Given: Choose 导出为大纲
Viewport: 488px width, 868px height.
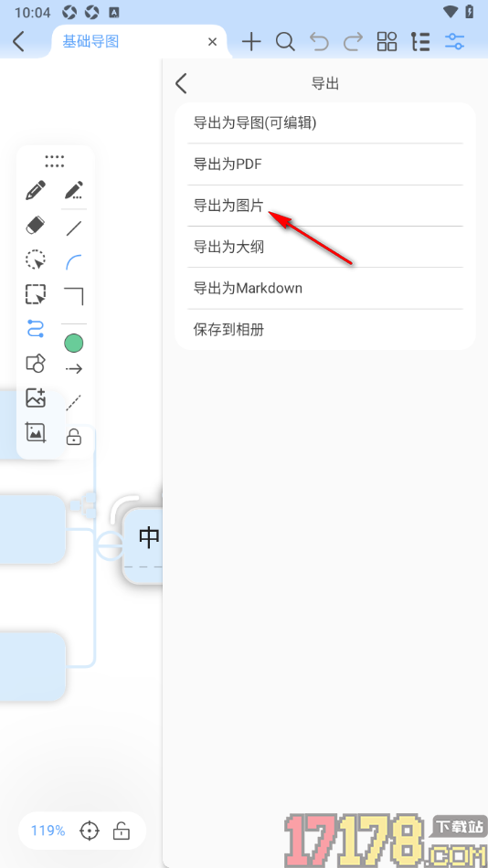Looking at the screenshot, I should coord(325,247).
